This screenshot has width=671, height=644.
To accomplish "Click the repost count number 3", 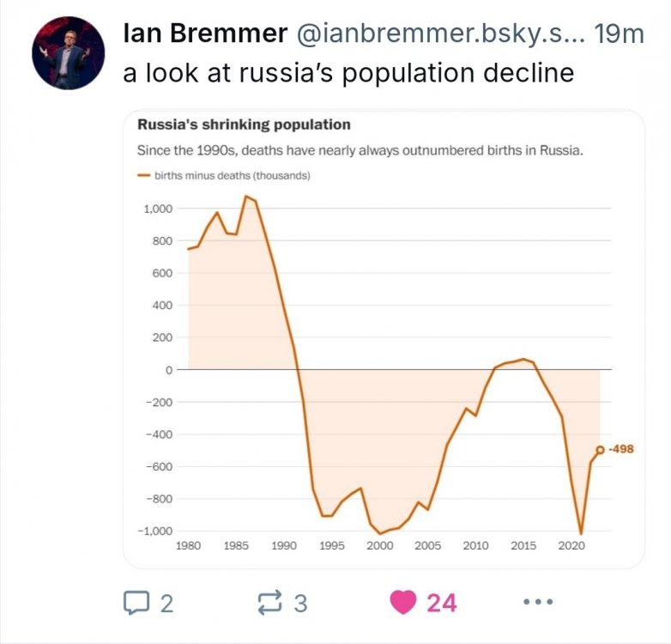I will point(300,603).
